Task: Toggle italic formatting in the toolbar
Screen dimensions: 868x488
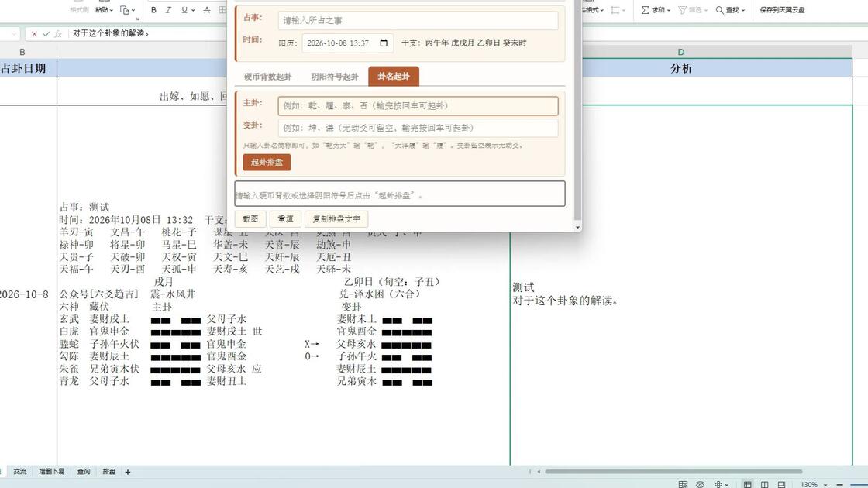Action: coord(168,10)
